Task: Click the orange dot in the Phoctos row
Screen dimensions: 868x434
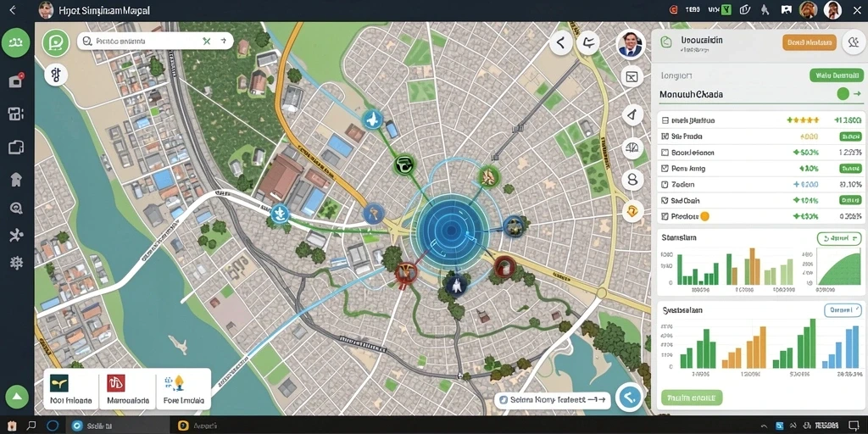Action: coord(704,216)
